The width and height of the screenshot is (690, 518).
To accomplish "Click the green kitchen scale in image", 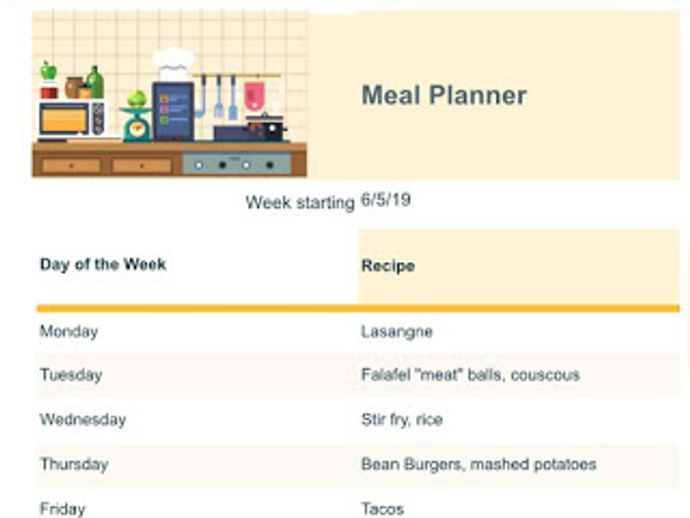I will (136, 117).
